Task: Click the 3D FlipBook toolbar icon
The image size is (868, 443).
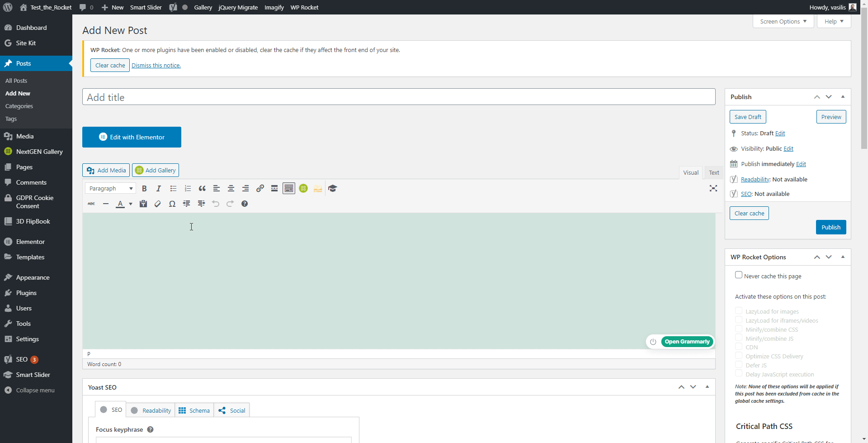Action: point(318,189)
